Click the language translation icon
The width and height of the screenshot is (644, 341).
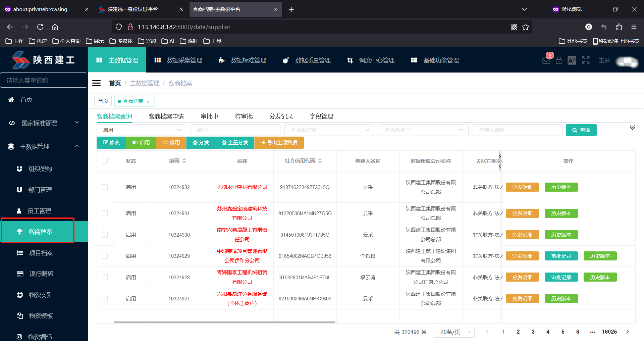click(x=572, y=60)
